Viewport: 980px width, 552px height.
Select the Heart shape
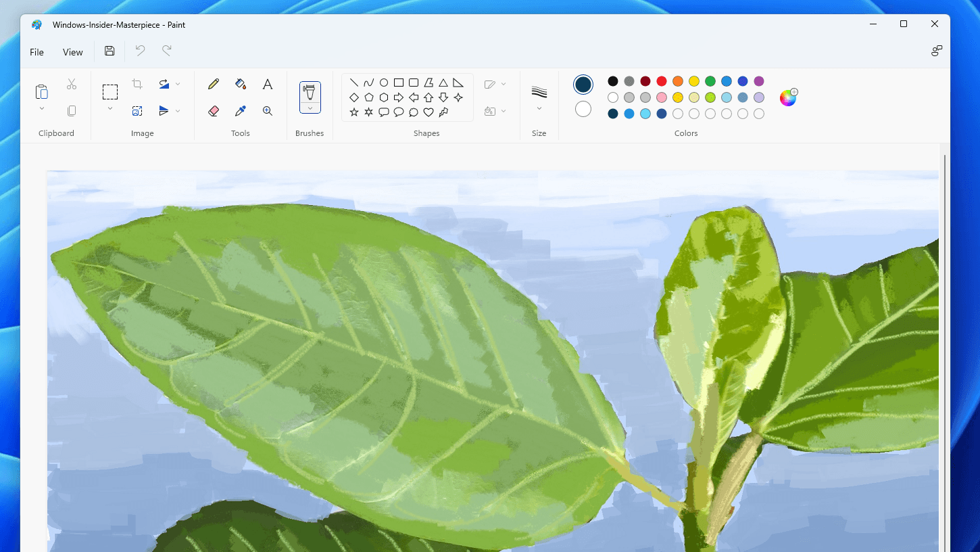pos(428,112)
